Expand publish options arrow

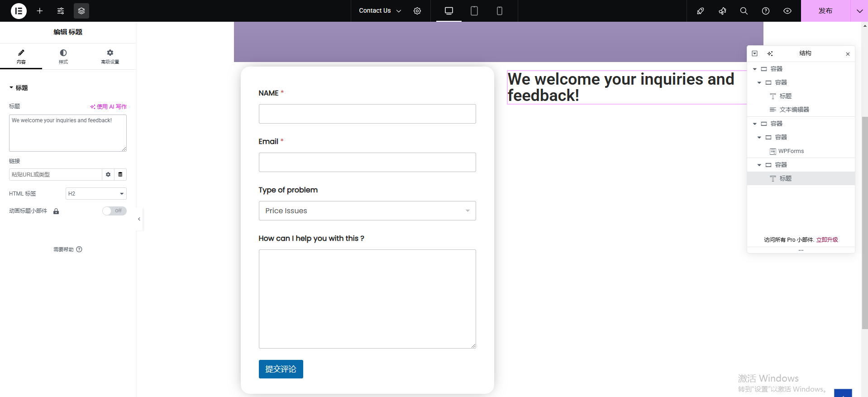(859, 11)
